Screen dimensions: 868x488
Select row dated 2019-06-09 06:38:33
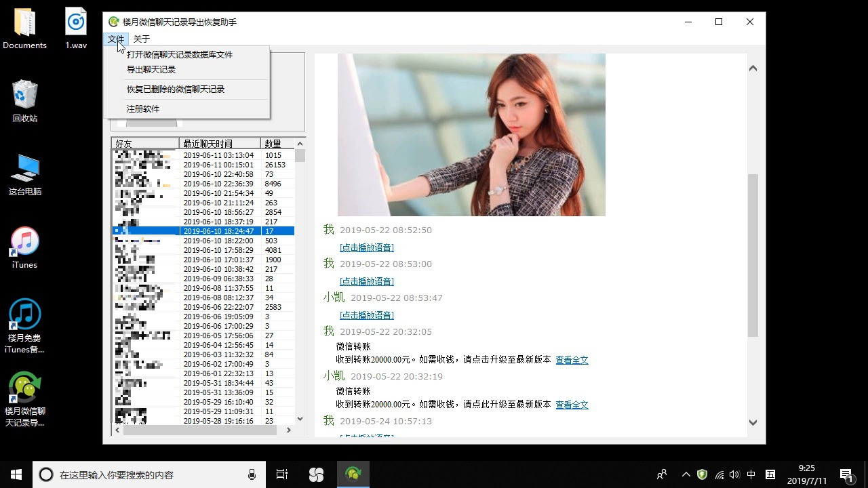[203, 279]
